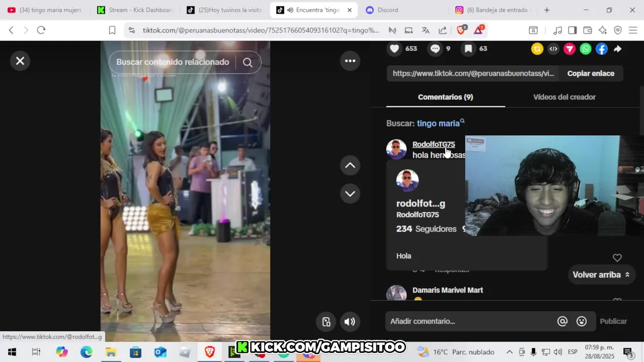
Task: Switch to the Comentarios (9) tab
Action: (445, 97)
